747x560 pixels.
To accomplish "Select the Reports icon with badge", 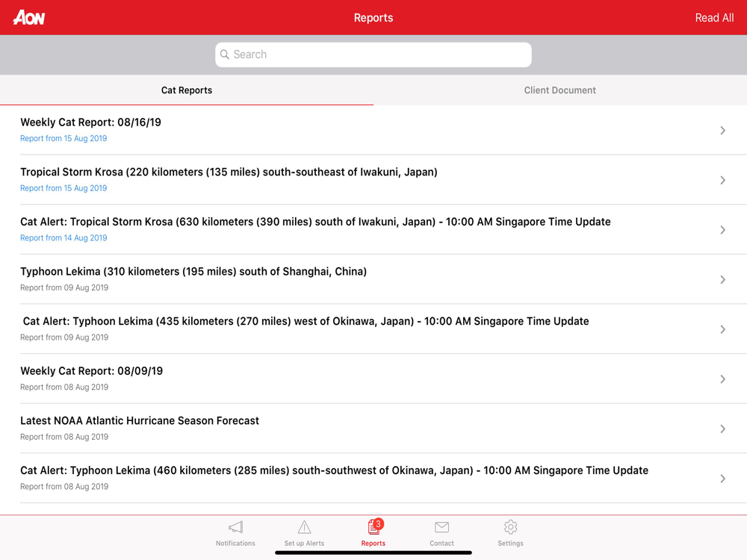I will click(375, 526).
